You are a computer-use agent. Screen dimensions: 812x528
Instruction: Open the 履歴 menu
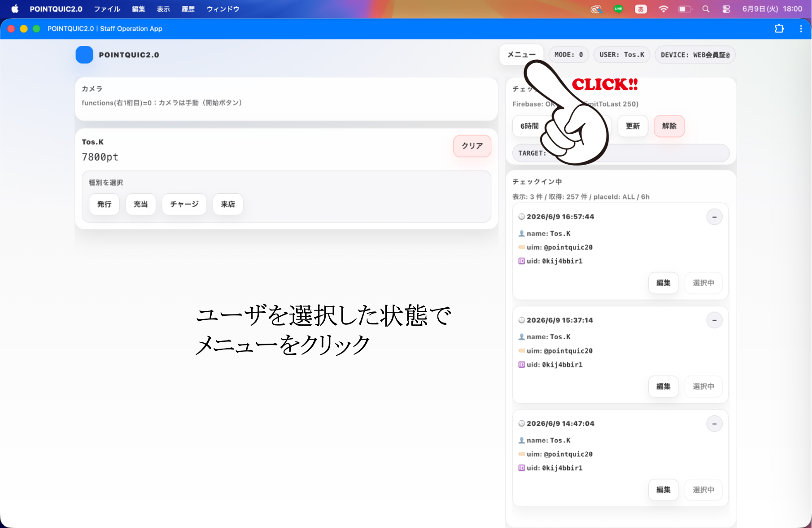pos(188,9)
